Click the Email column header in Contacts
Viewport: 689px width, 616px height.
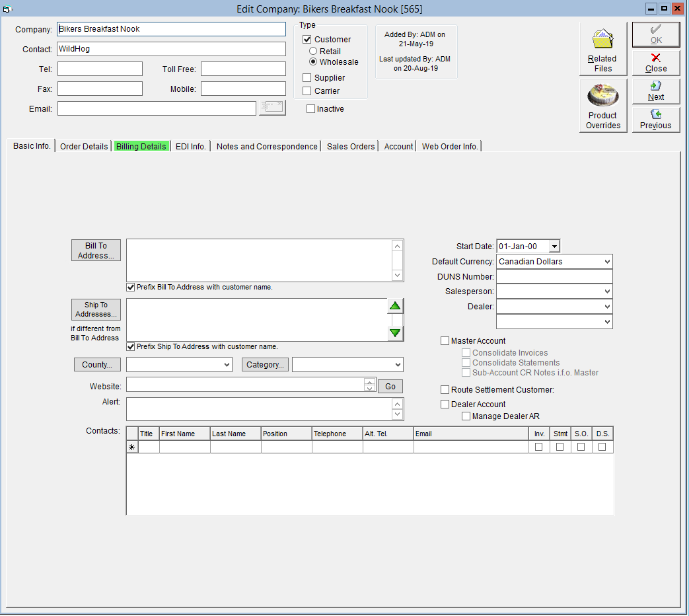pos(471,434)
